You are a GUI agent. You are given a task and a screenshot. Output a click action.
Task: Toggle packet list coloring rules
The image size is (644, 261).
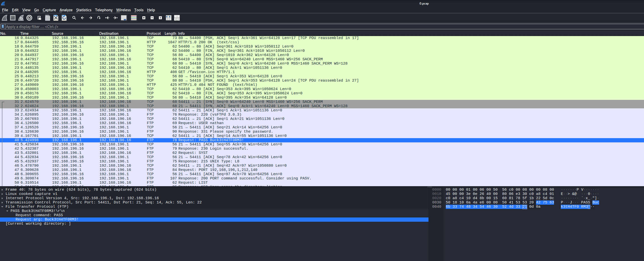(134, 18)
